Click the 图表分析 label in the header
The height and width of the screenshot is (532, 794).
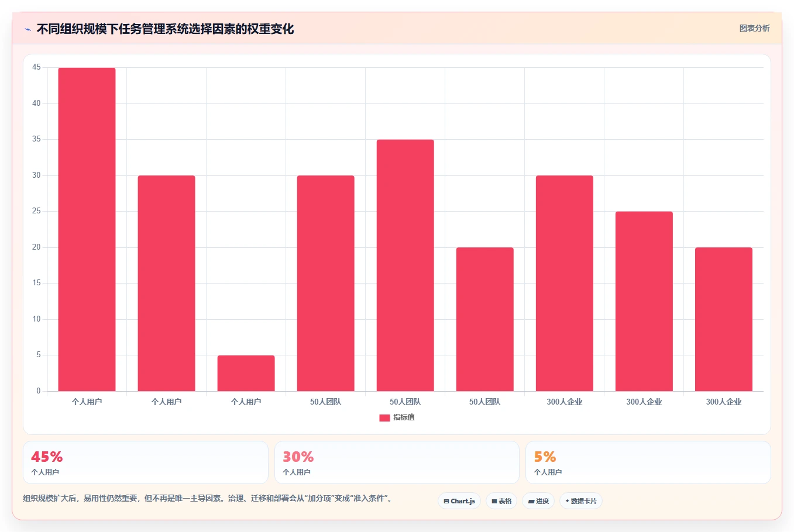pos(754,28)
